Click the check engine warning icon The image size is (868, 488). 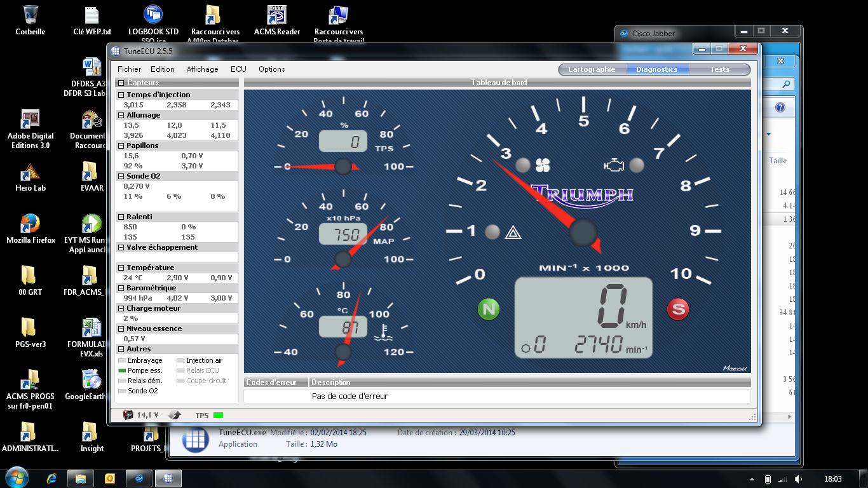coord(614,166)
